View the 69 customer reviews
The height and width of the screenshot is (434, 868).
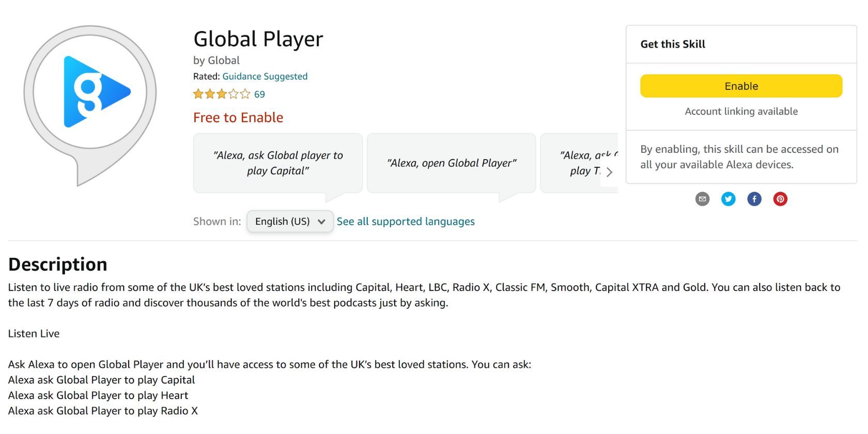(259, 94)
